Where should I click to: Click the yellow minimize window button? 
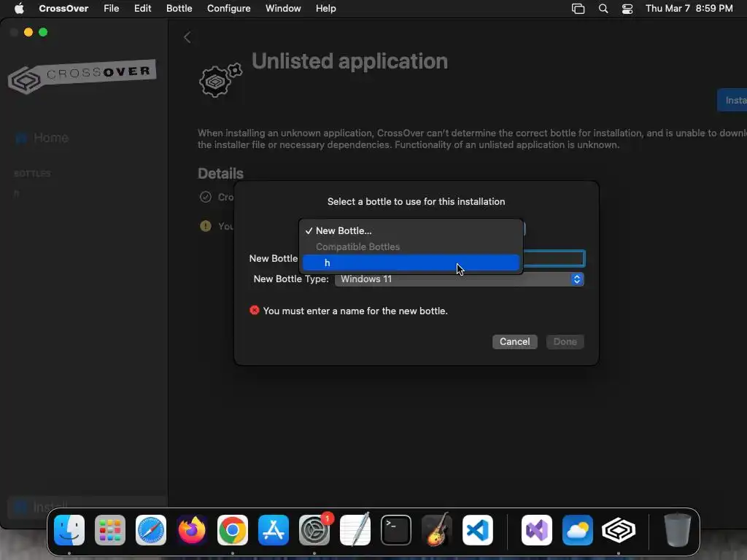tap(28, 32)
